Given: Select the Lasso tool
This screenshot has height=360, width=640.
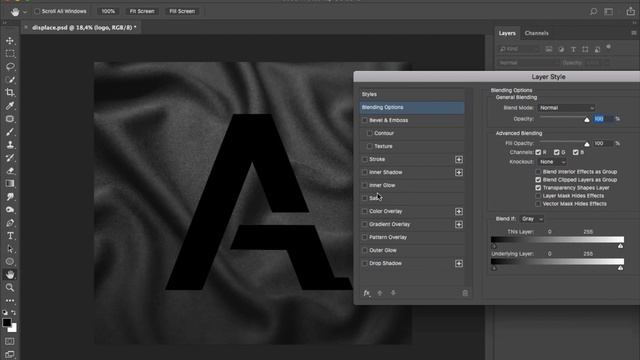Looking at the screenshot, I should pos(10,67).
